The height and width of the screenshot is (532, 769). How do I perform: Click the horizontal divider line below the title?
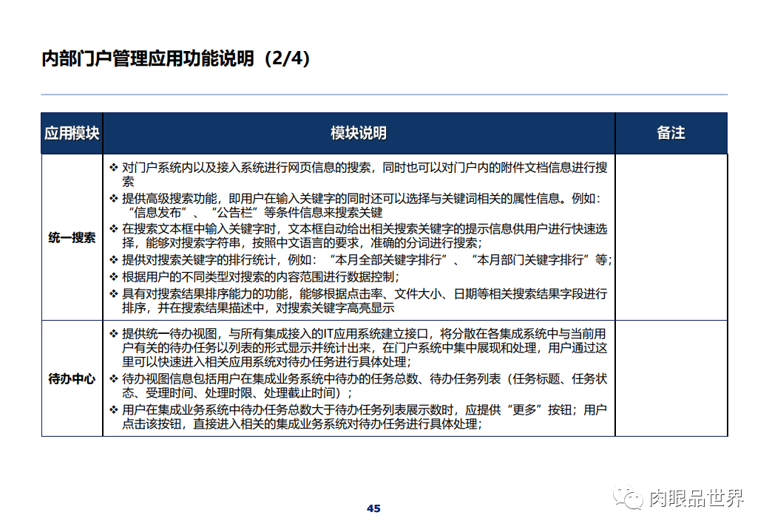pyautogui.click(x=384, y=93)
